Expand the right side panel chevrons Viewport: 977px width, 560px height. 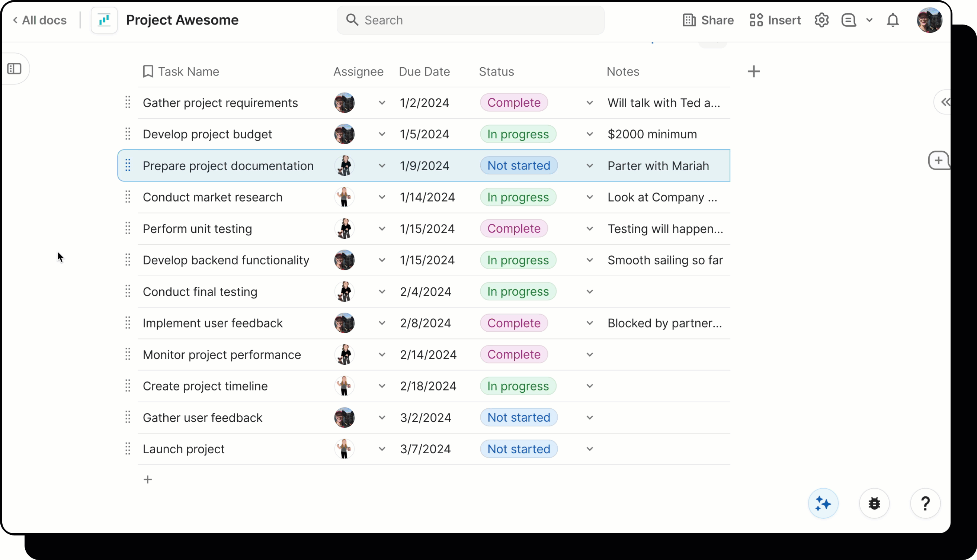pyautogui.click(x=945, y=102)
